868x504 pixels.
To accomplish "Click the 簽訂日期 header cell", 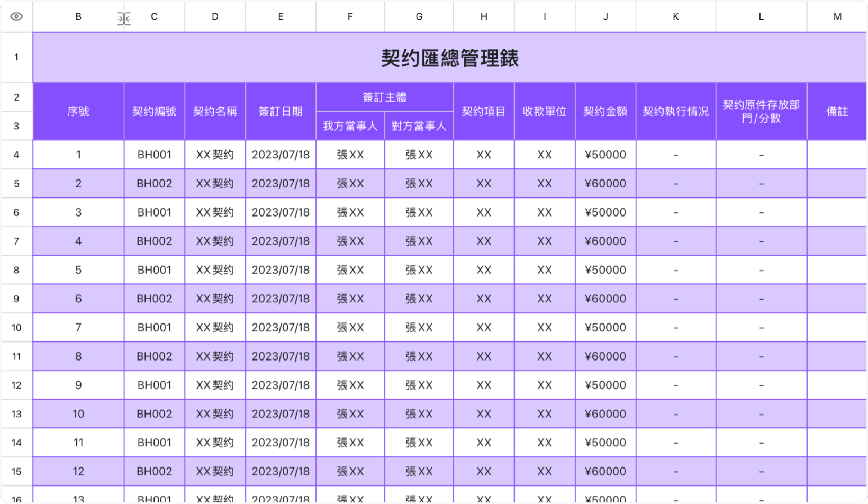I will (x=281, y=111).
